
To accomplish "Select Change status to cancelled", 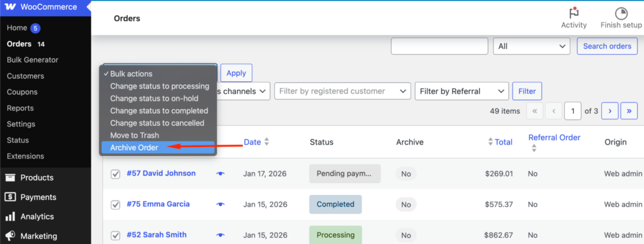I will point(158,123).
